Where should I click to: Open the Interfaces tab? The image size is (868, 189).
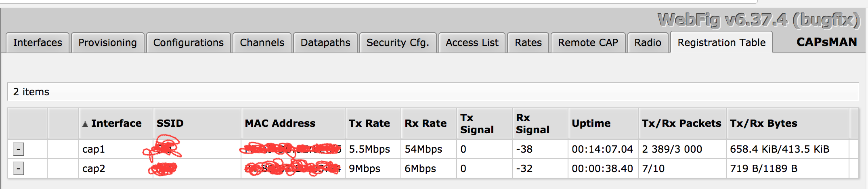(x=38, y=43)
